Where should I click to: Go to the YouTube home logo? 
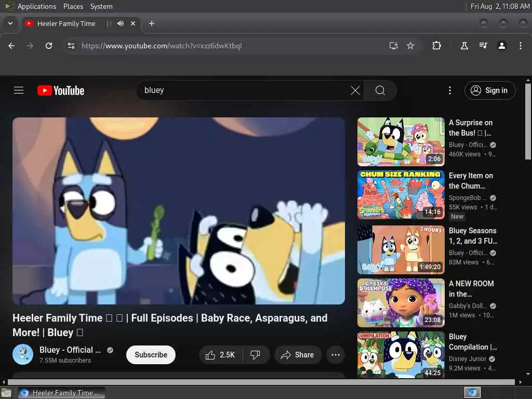tap(61, 90)
